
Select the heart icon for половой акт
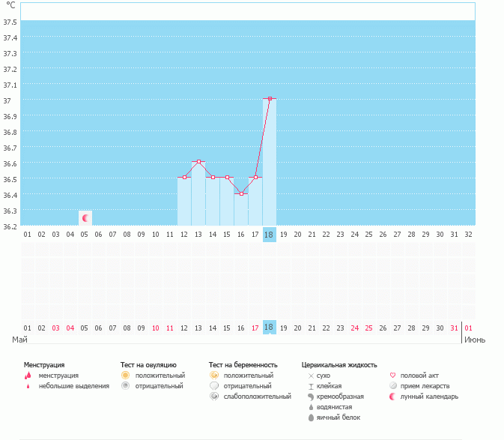(393, 375)
